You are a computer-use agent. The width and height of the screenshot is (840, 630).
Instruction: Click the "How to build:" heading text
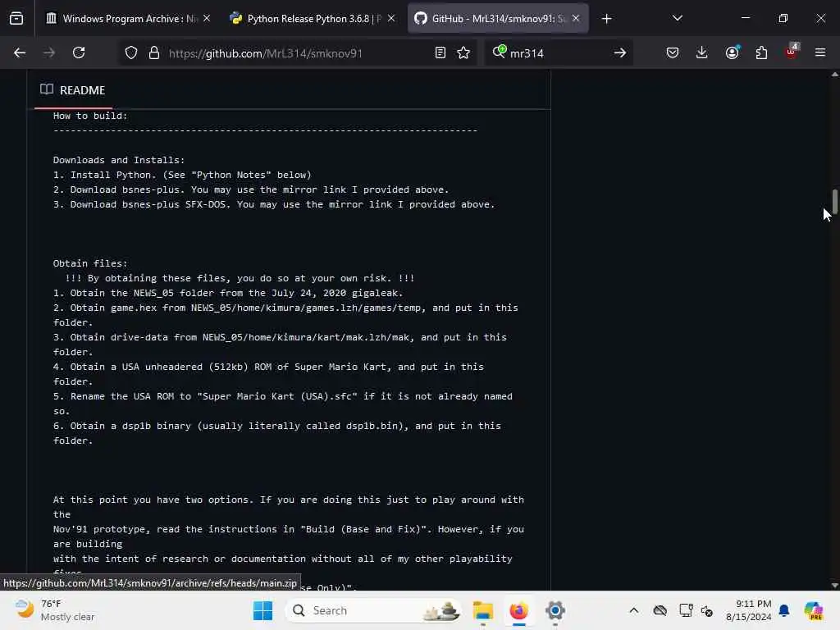[90, 116]
